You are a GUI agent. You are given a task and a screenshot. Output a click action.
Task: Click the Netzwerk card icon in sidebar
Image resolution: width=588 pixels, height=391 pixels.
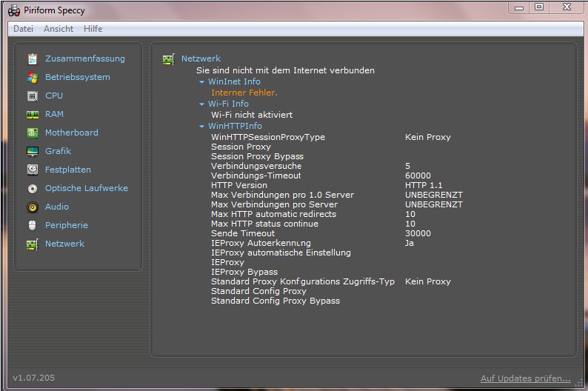pyautogui.click(x=33, y=244)
